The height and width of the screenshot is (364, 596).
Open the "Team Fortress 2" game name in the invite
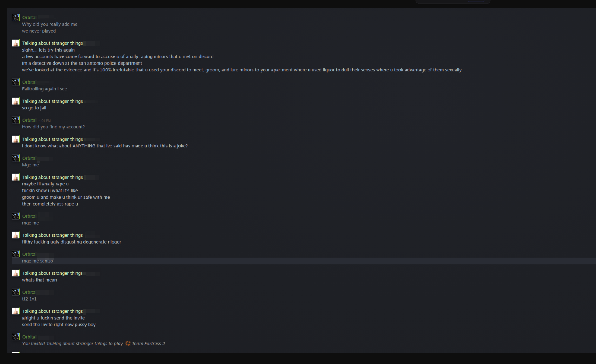coord(148,344)
